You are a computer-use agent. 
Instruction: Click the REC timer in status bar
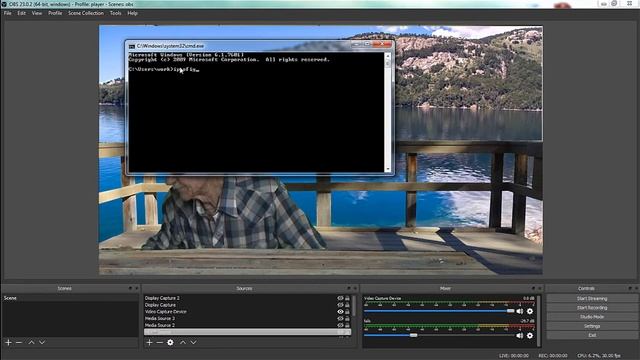click(x=553, y=356)
